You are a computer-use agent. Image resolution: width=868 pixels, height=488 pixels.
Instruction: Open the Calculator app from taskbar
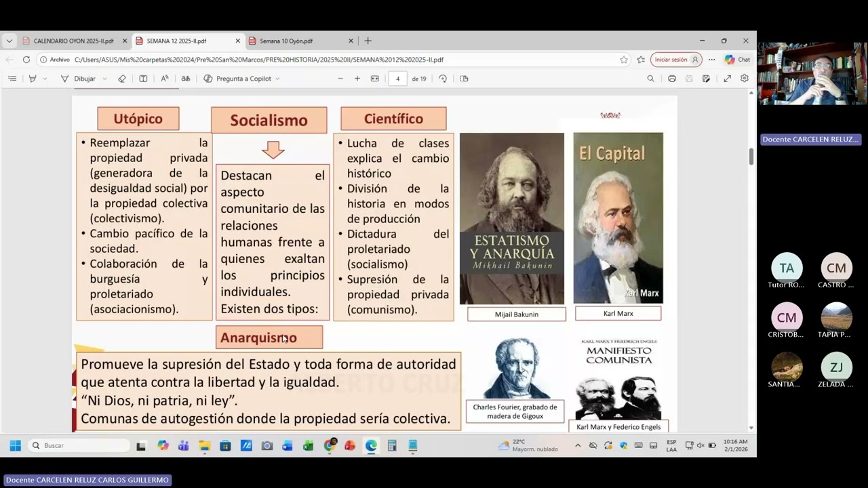point(392,445)
